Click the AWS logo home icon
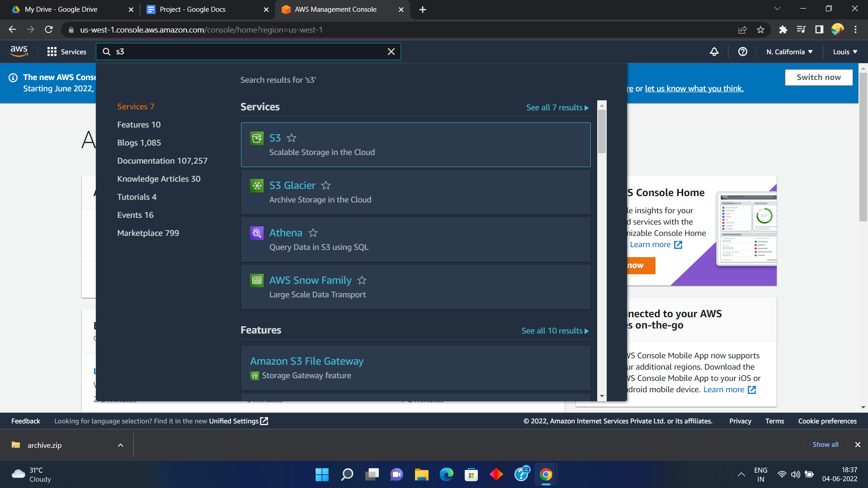Image resolution: width=868 pixels, height=488 pixels. pyautogui.click(x=19, y=52)
